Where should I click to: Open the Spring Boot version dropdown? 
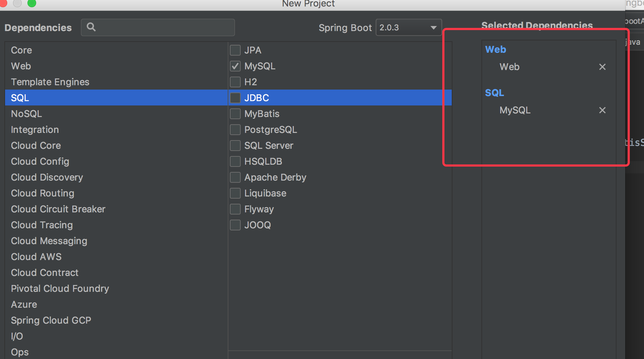point(408,27)
